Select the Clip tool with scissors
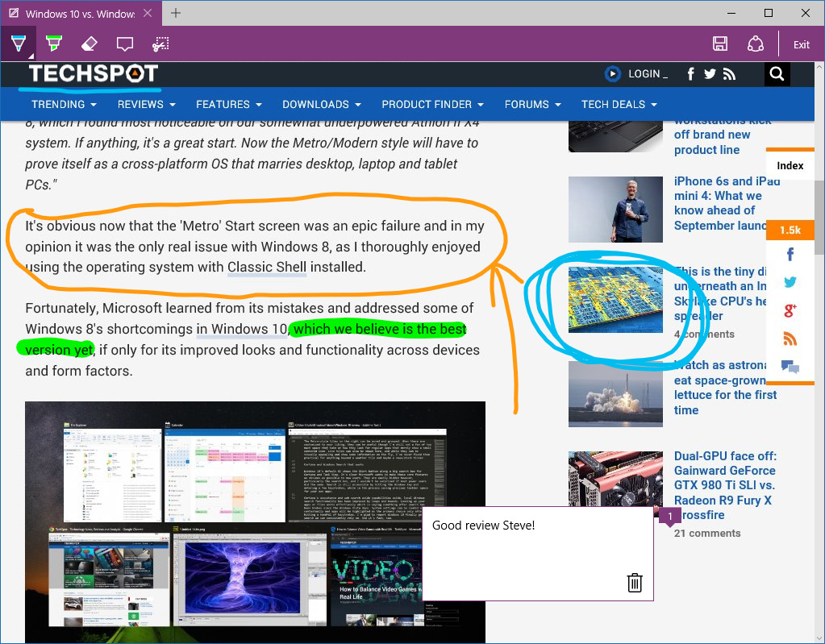Image resolution: width=825 pixels, height=644 pixels. 160,44
